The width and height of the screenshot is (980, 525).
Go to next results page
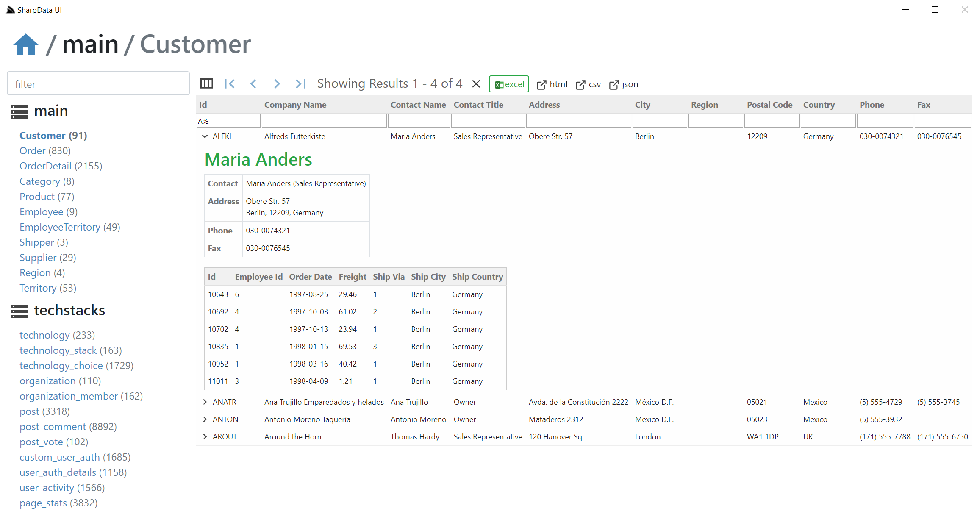(x=277, y=84)
